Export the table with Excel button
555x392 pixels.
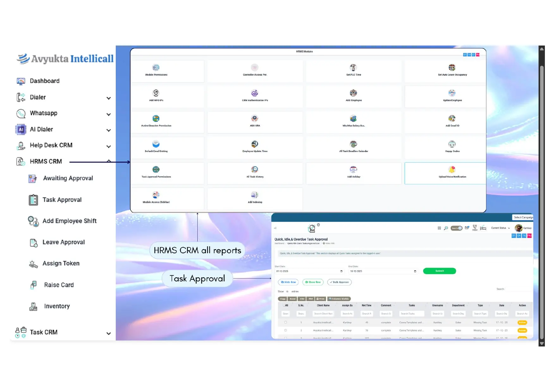click(x=293, y=299)
